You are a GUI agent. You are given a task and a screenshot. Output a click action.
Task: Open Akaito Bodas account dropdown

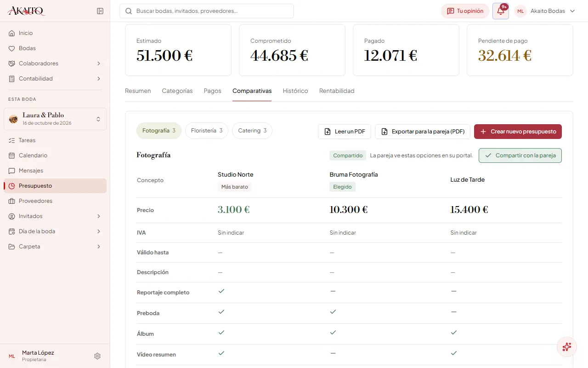(545, 11)
